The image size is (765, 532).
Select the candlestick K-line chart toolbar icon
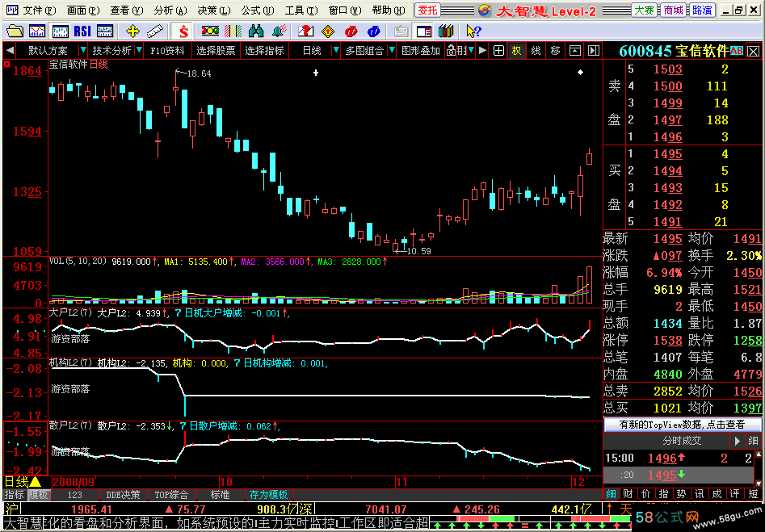pyautogui.click(x=60, y=31)
